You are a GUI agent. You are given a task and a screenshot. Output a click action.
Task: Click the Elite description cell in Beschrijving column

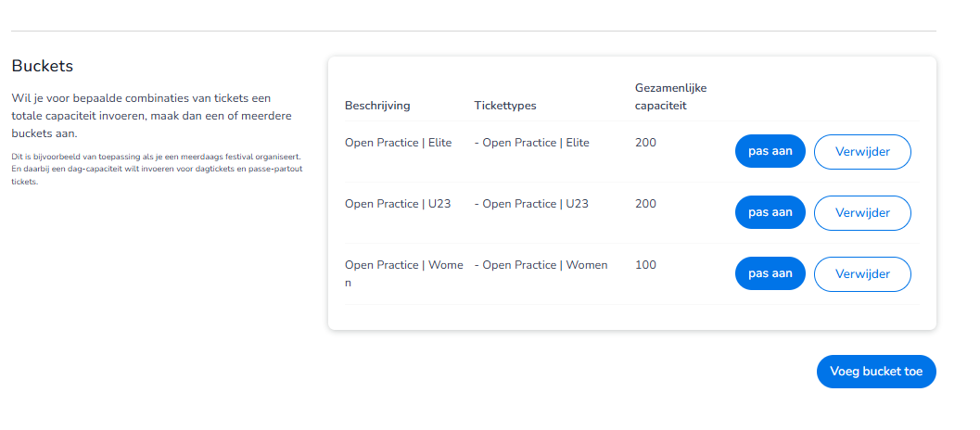click(399, 143)
